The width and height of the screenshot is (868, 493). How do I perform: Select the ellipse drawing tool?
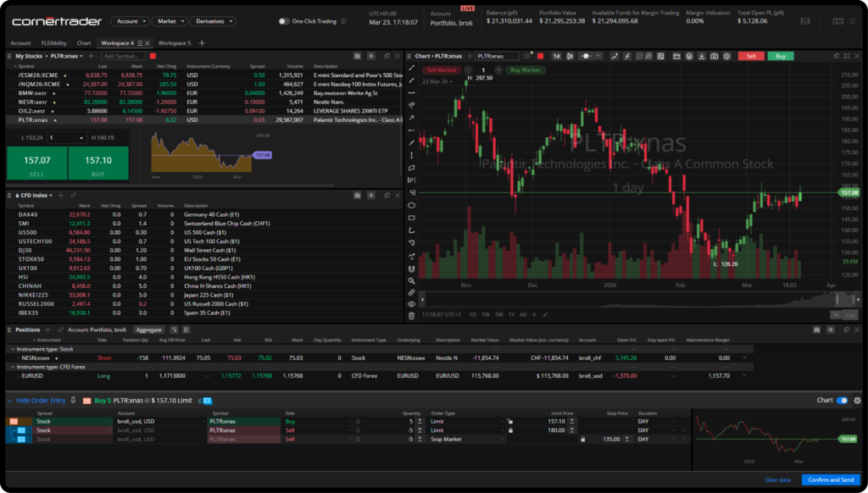411,205
